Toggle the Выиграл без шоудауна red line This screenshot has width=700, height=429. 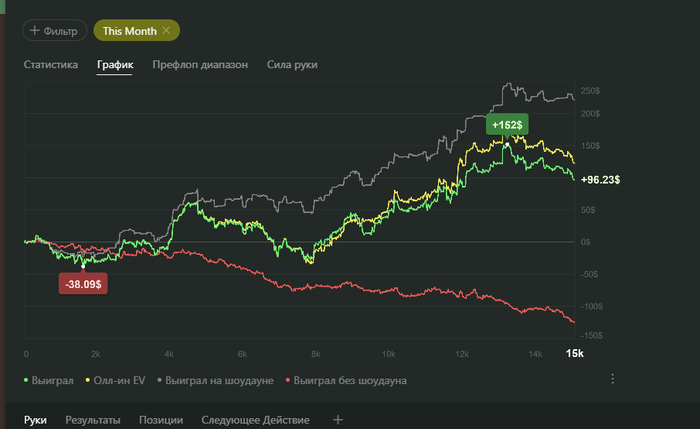346,380
